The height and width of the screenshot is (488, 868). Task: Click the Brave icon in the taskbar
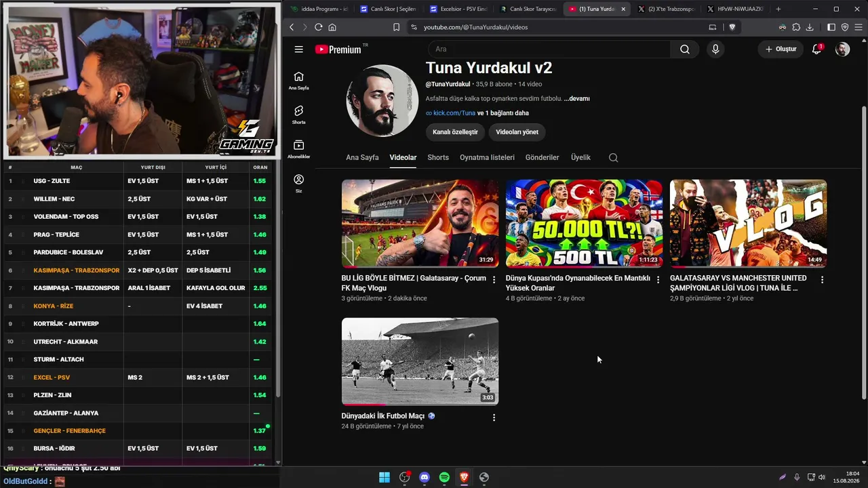464,477
